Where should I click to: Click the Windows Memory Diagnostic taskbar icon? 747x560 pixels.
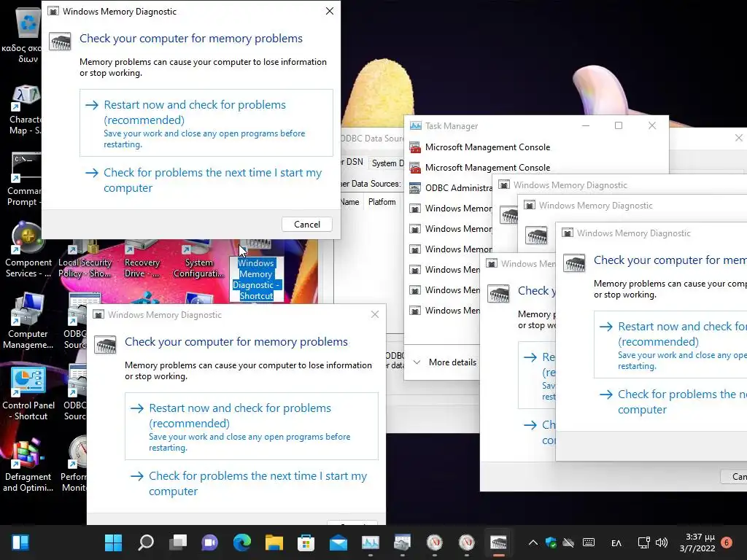[498, 542]
